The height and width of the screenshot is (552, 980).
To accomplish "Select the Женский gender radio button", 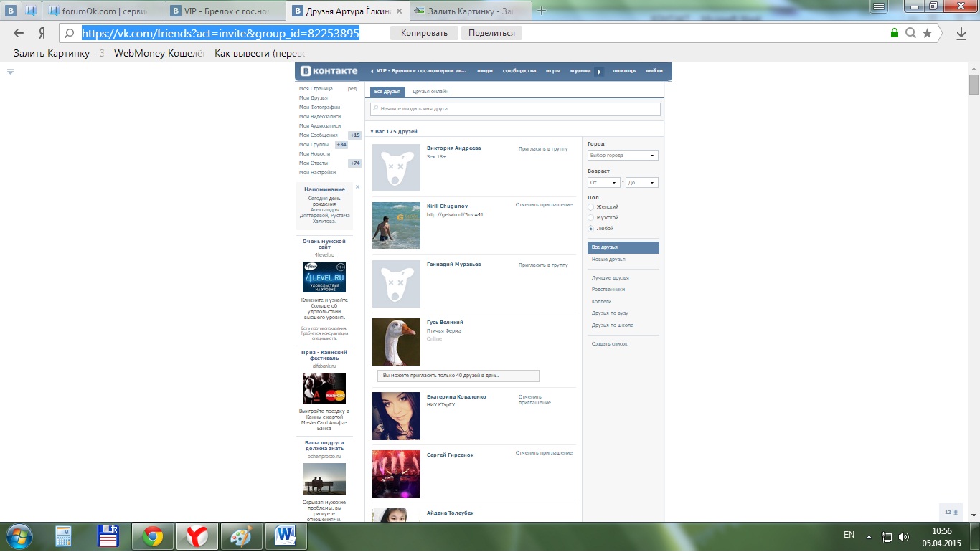I will point(590,207).
